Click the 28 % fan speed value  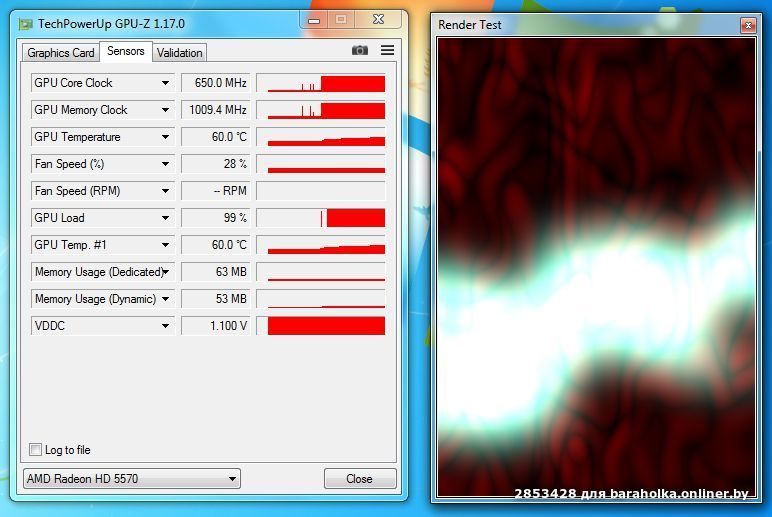[216, 164]
